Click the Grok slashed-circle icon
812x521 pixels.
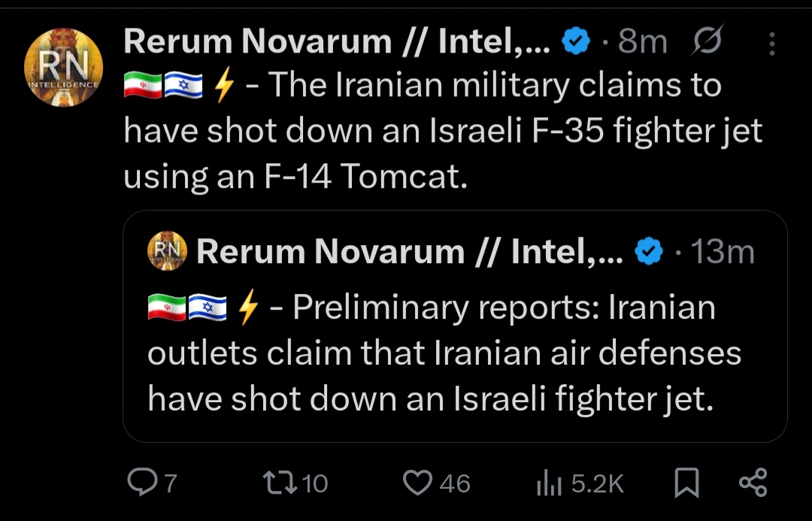click(706, 41)
